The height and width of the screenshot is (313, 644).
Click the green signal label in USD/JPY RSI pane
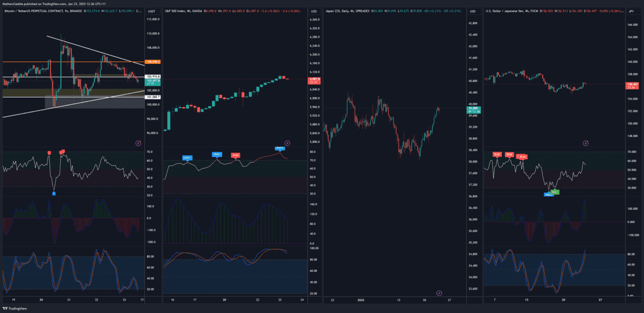click(x=554, y=191)
